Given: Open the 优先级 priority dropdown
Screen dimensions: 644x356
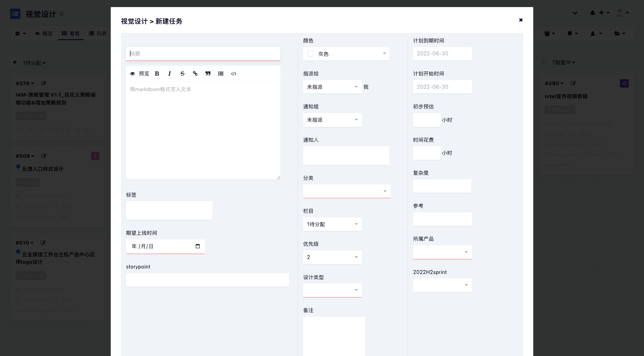Looking at the screenshot, I should click(333, 257).
